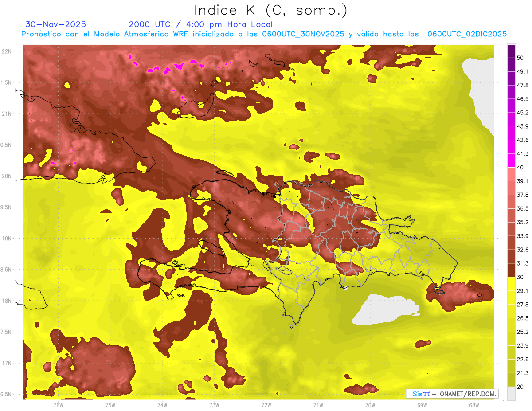Pick the olive colorbar band between 20 and 21.3
The width and height of the screenshot is (532, 411).
pos(512,380)
